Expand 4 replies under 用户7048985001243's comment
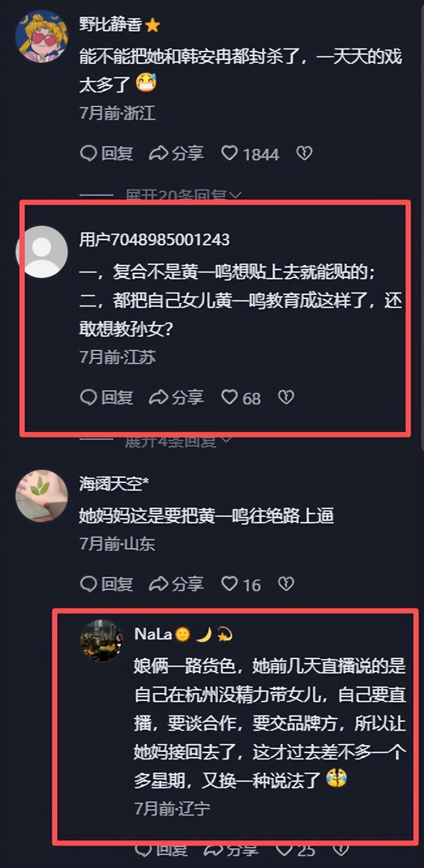 pos(179,440)
